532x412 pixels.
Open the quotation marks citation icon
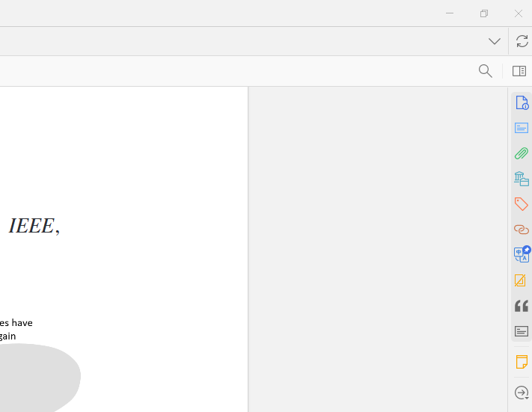(522, 306)
